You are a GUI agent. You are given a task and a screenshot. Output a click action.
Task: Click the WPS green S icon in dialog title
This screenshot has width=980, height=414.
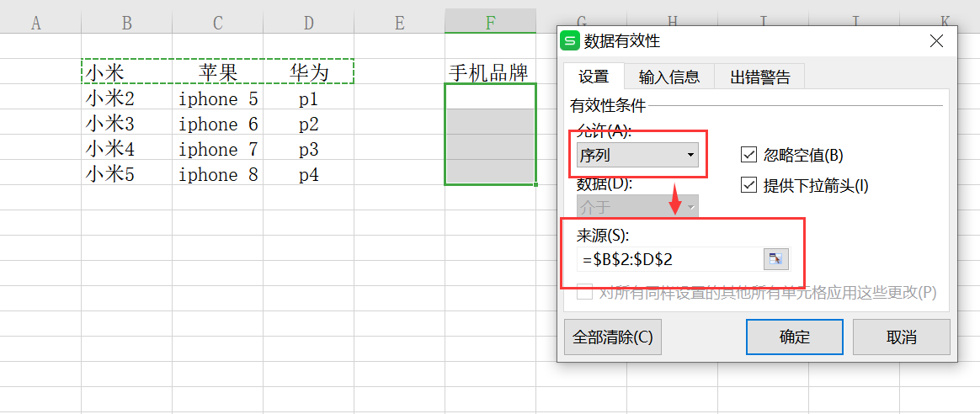click(570, 41)
